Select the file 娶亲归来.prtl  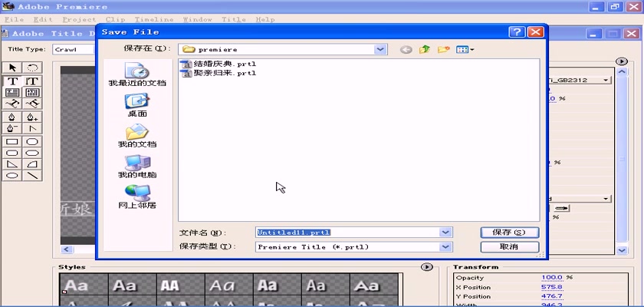pyautogui.click(x=219, y=73)
